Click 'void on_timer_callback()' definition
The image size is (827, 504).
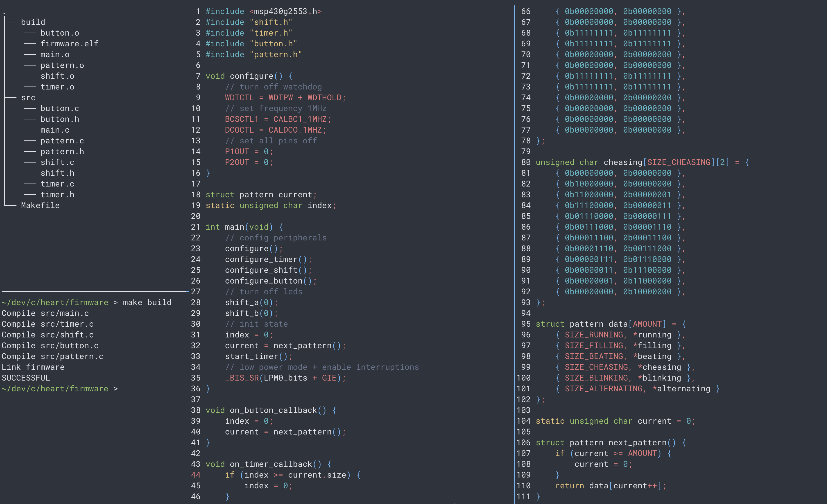pos(268,464)
